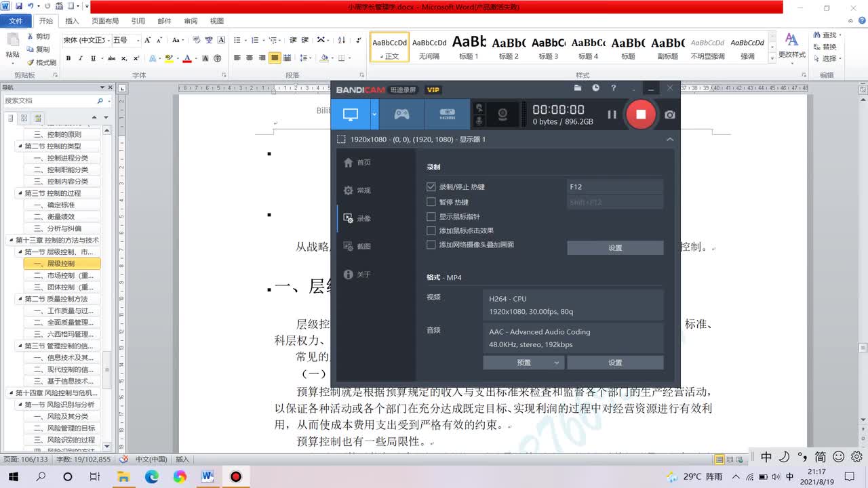This screenshot has width=868, height=488.
Task: Toggle 录制/停止 热键 checkbox
Action: (431, 187)
